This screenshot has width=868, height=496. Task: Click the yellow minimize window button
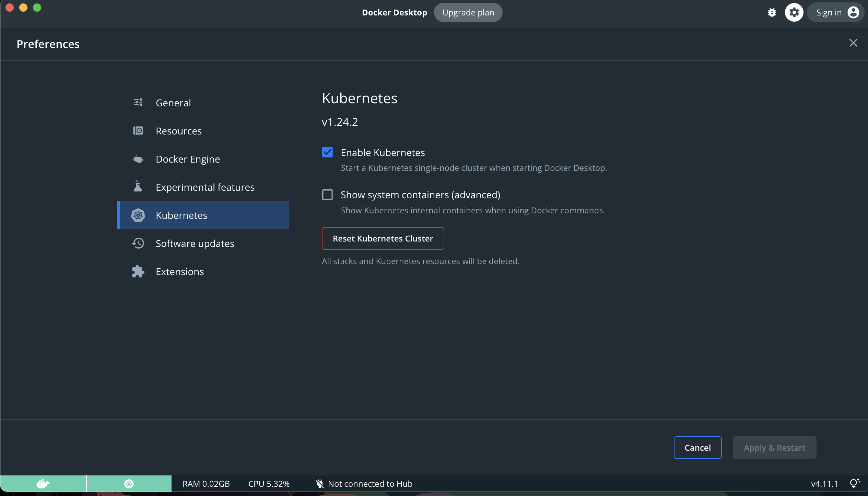pyautogui.click(x=23, y=8)
